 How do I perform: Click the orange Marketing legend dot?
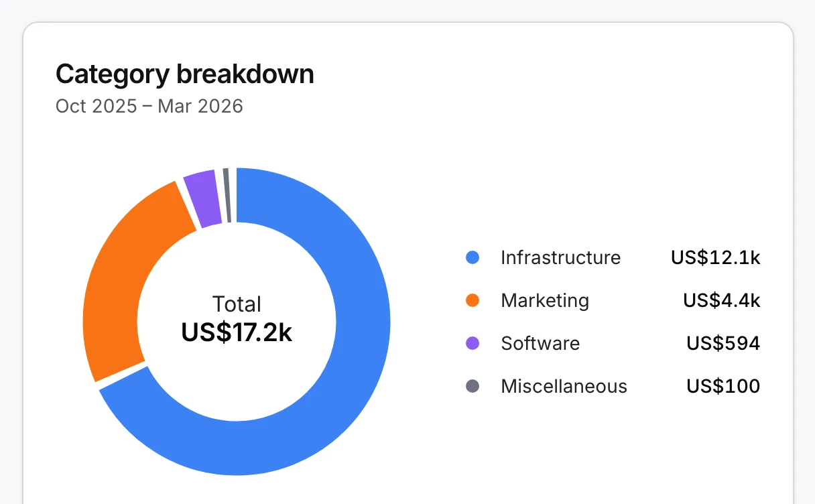point(473,300)
